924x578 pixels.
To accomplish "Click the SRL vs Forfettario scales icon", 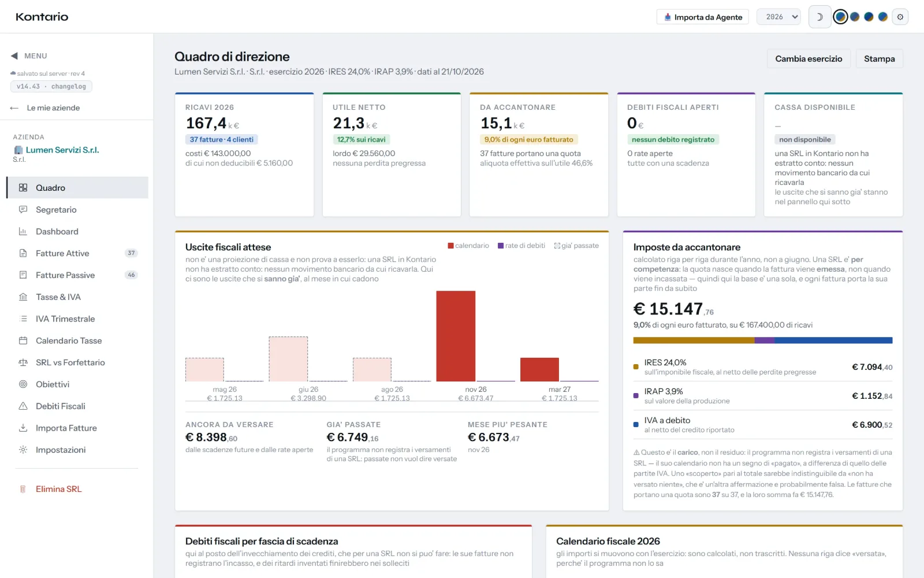I will 23,362.
